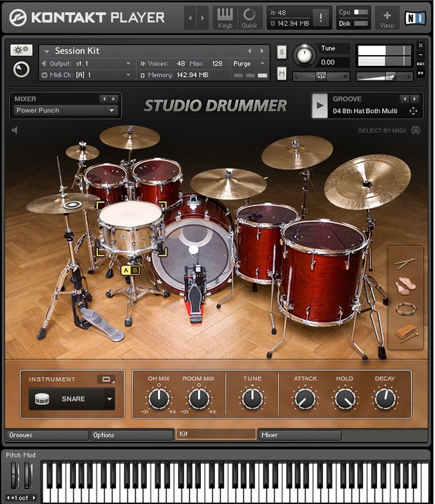435x504 pixels.
Task: Open the Keyb on-screen keyboard toggle
Action: click(225, 18)
